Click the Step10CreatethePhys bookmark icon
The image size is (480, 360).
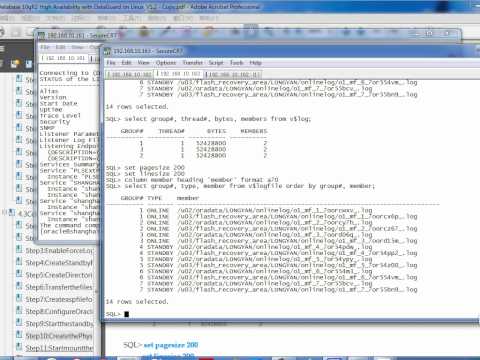pyautogui.click(x=19, y=335)
